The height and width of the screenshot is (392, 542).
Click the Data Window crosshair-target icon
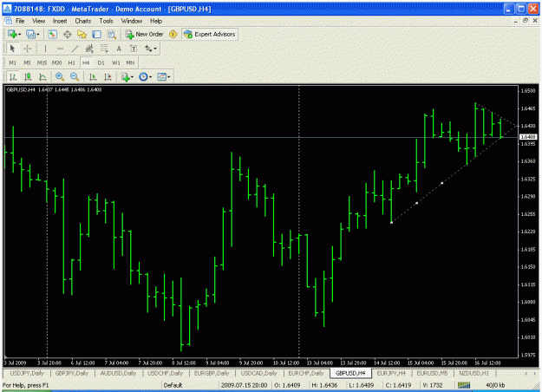[x=68, y=34]
